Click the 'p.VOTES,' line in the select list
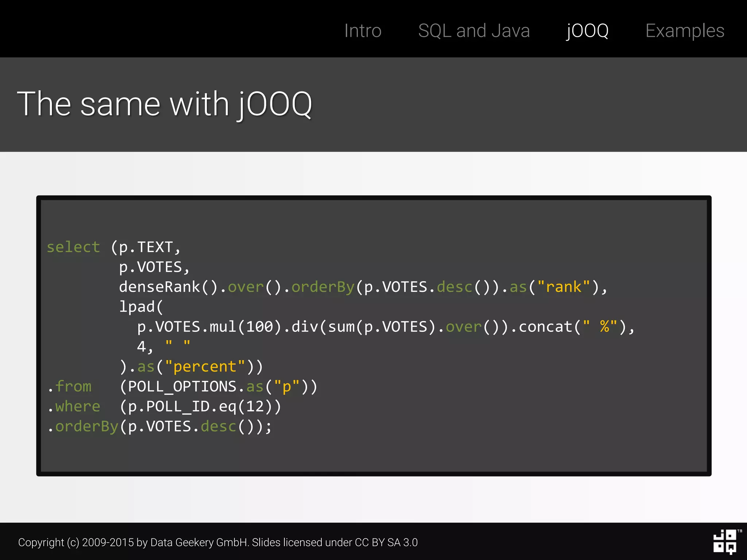This screenshot has width=747, height=560. [x=154, y=267]
